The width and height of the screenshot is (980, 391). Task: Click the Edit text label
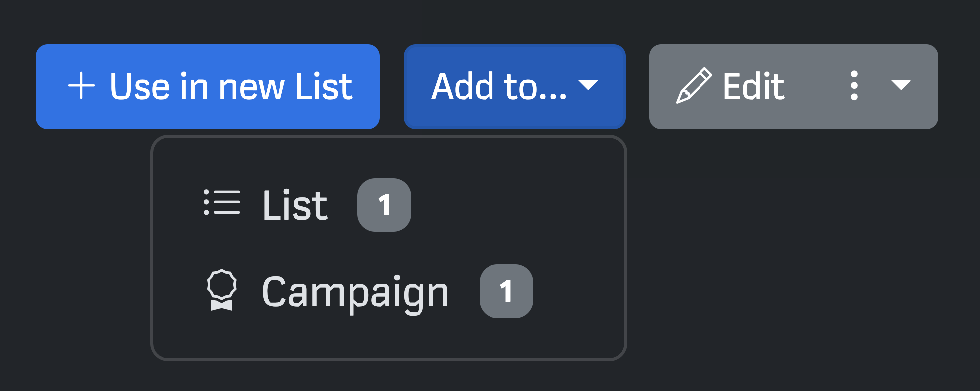[x=753, y=87]
